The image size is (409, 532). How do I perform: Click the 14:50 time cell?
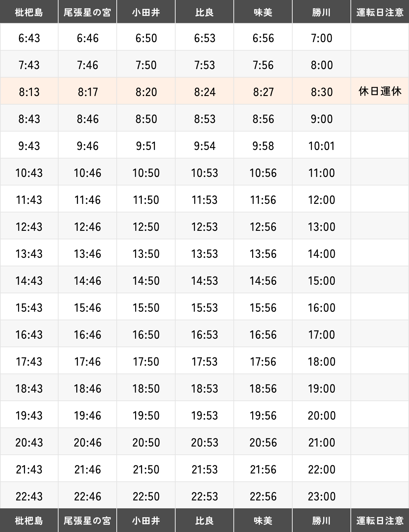[146, 281]
